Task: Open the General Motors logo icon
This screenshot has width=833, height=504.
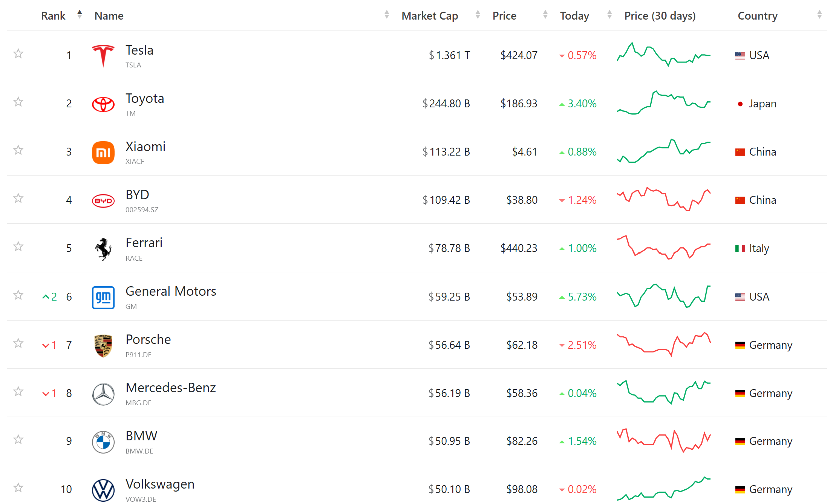Action: (103, 297)
